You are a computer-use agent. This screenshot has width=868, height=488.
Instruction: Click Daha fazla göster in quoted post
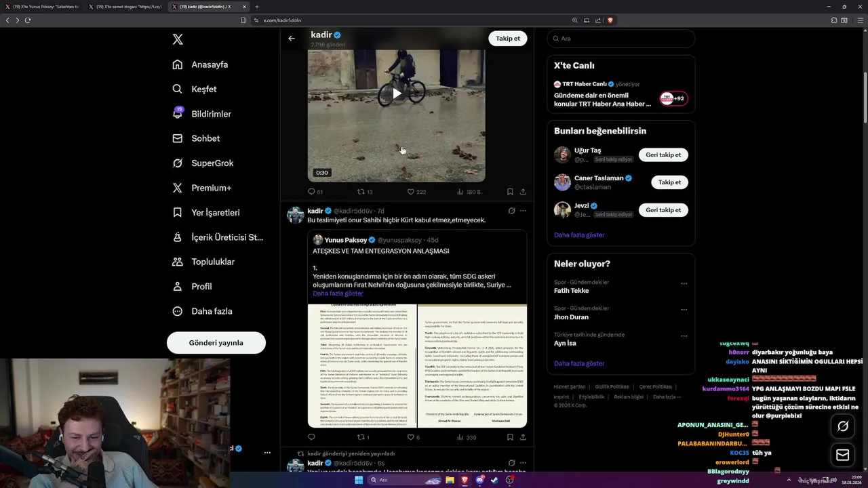(338, 293)
